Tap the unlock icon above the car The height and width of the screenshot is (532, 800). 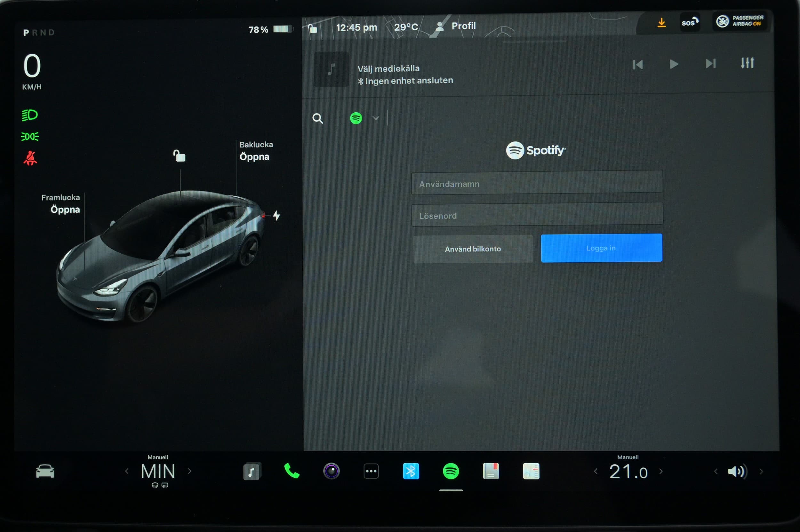tap(179, 156)
